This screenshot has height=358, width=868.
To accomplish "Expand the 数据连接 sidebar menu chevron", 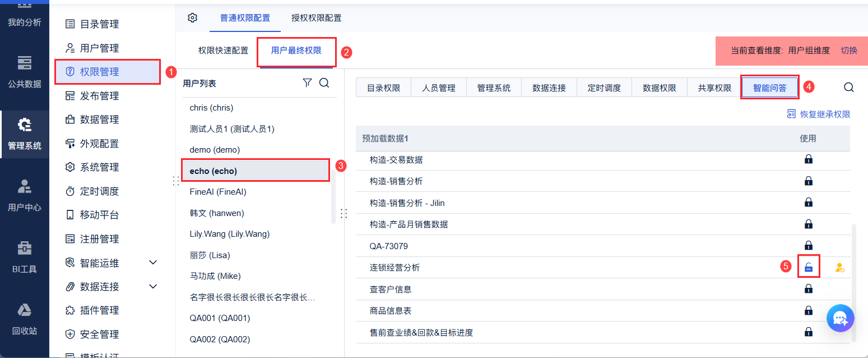I will tap(153, 287).
